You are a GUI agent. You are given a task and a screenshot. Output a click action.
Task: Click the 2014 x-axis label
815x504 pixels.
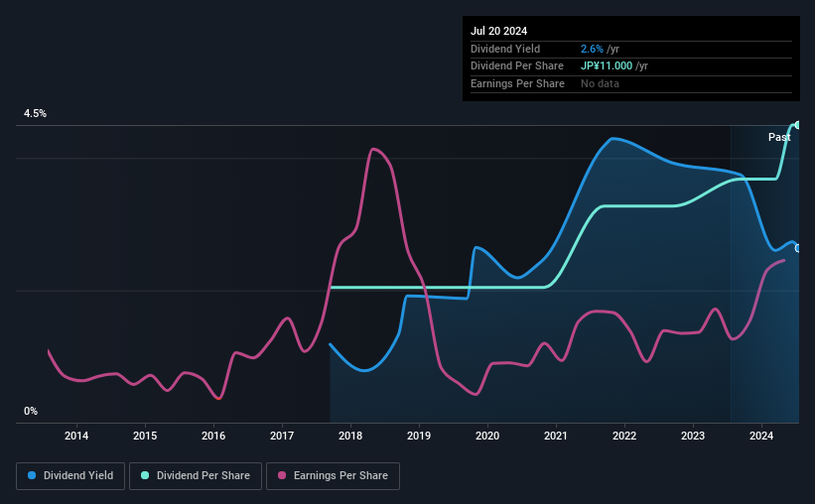pos(76,436)
